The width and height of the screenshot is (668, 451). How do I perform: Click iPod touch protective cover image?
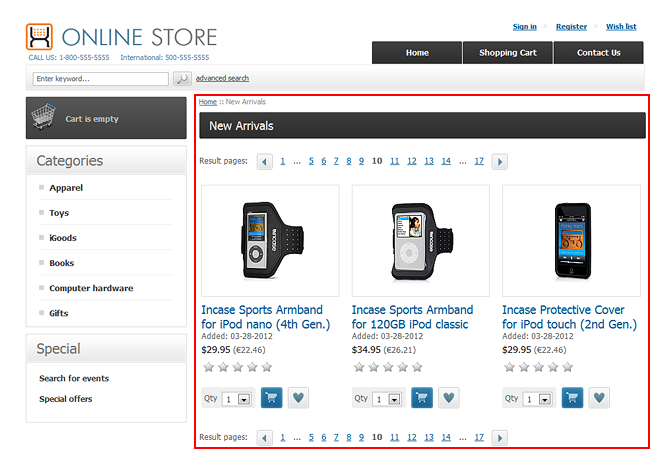pos(571,241)
